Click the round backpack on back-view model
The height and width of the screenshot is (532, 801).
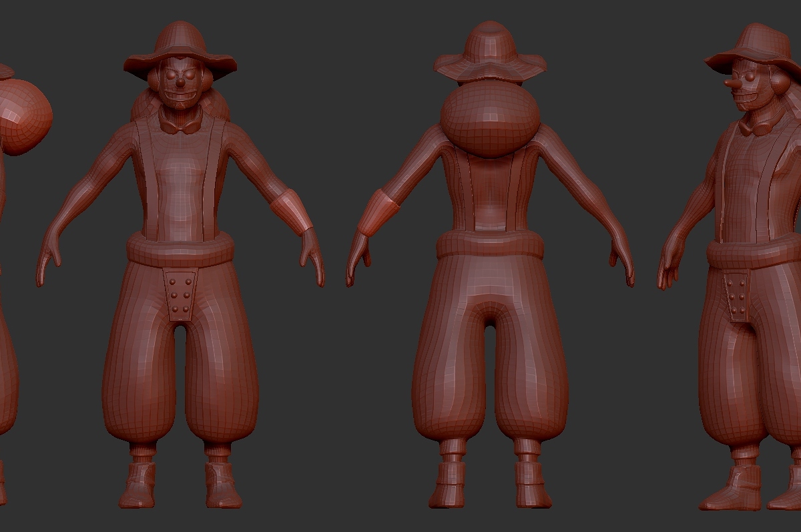tap(490, 119)
